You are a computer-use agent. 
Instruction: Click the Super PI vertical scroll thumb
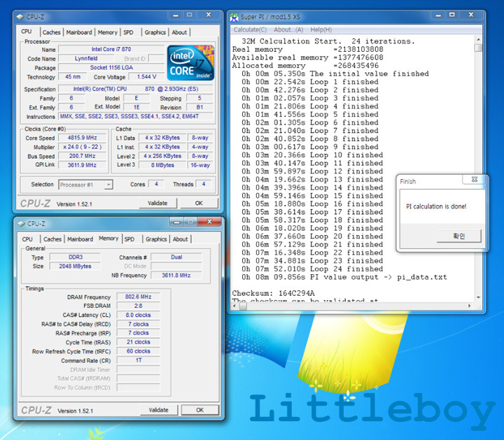[479, 48]
